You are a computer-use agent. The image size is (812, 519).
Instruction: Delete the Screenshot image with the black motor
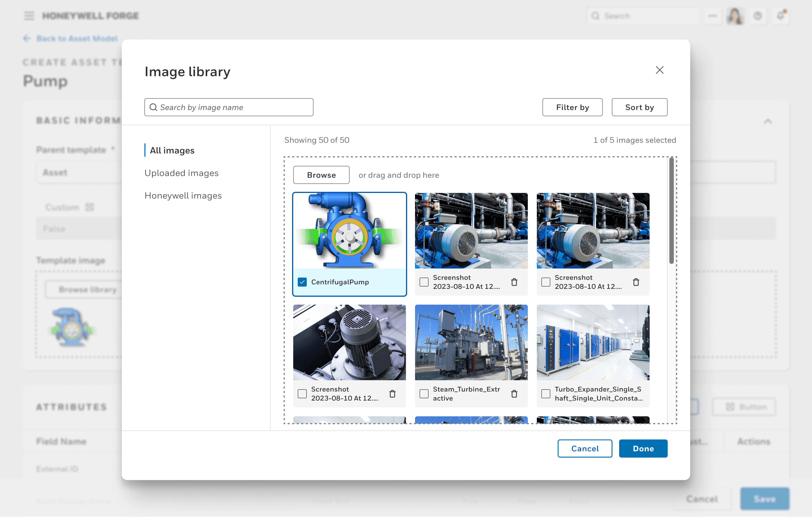392,394
